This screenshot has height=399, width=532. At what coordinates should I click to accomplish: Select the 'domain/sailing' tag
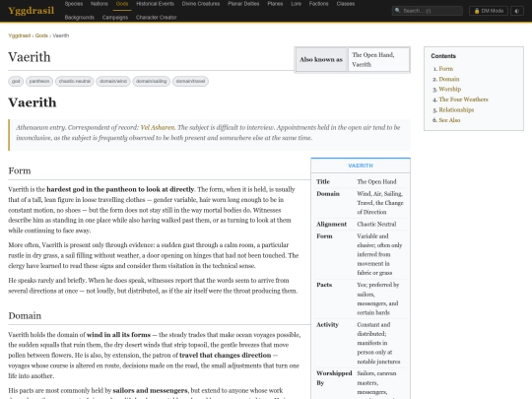point(152,81)
